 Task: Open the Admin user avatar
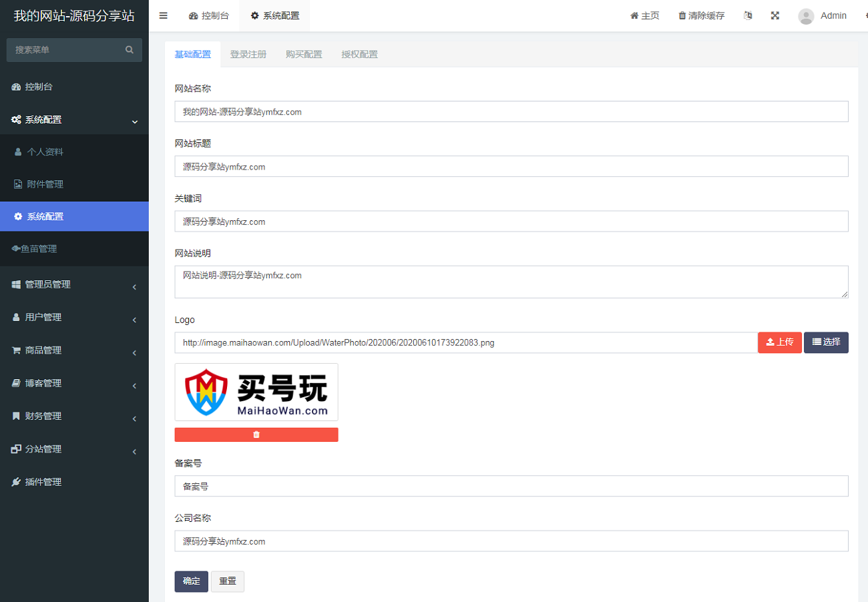tap(806, 16)
